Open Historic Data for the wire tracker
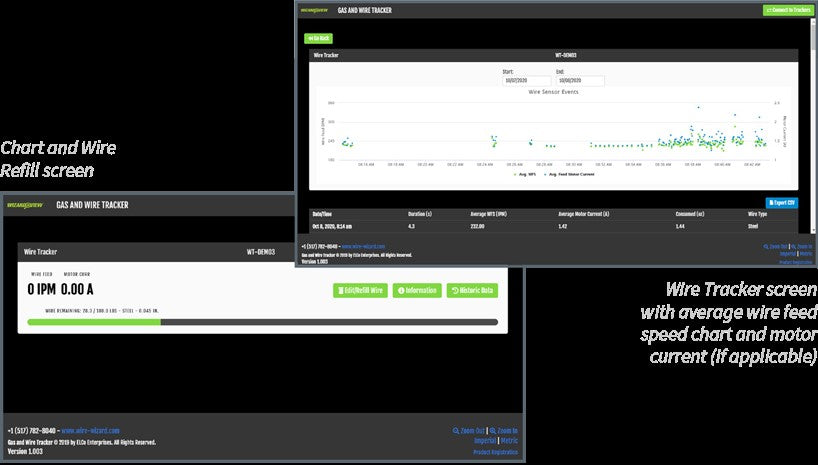Image resolution: width=818 pixels, height=465 pixels. 472,291
